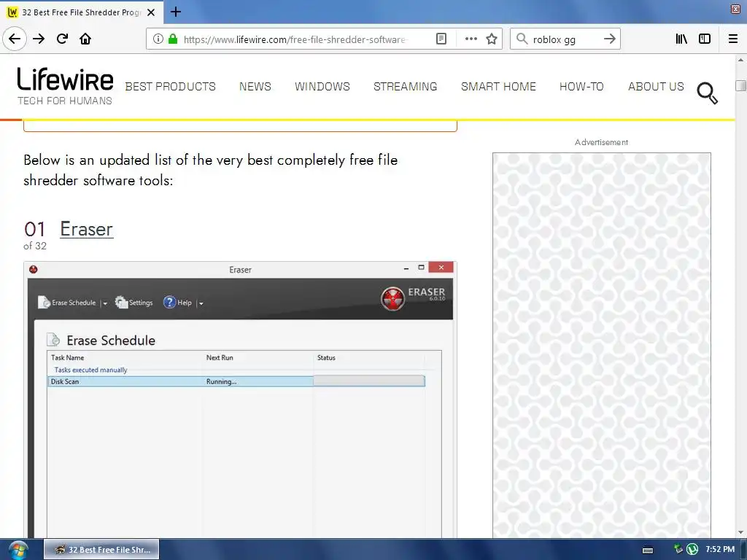Open Smart Home navigation item
The image size is (747, 560).
point(498,87)
